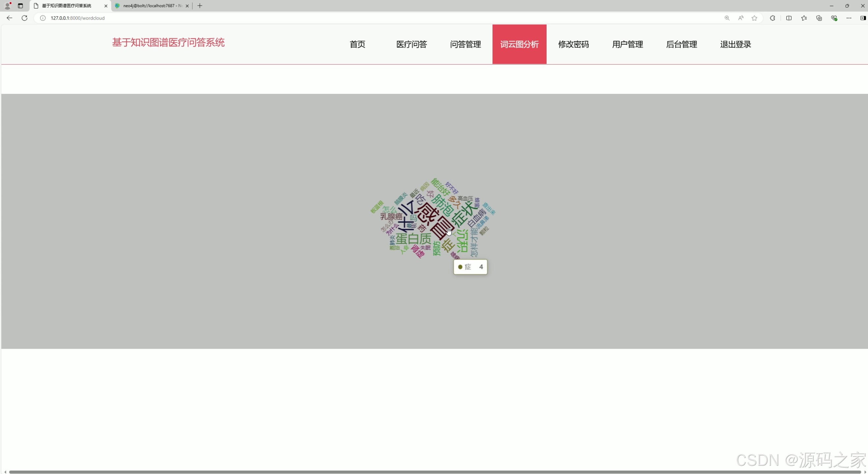Open the Read aloud icon
Viewport: 868px width, 474px height.
[x=741, y=18]
